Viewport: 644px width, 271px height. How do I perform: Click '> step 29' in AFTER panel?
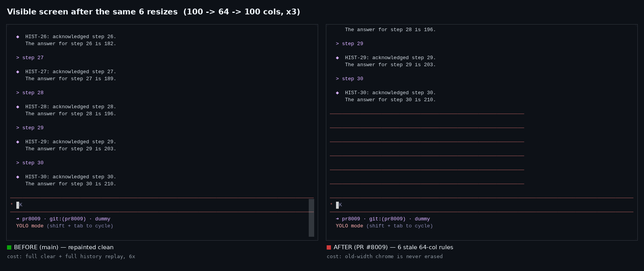coord(349,44)
